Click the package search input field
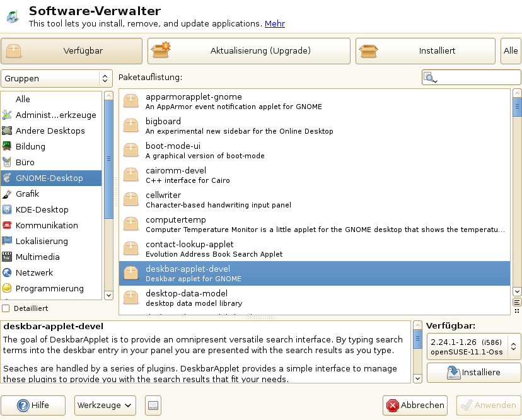Screen dimensions: 522x420 tap(472, 78)
